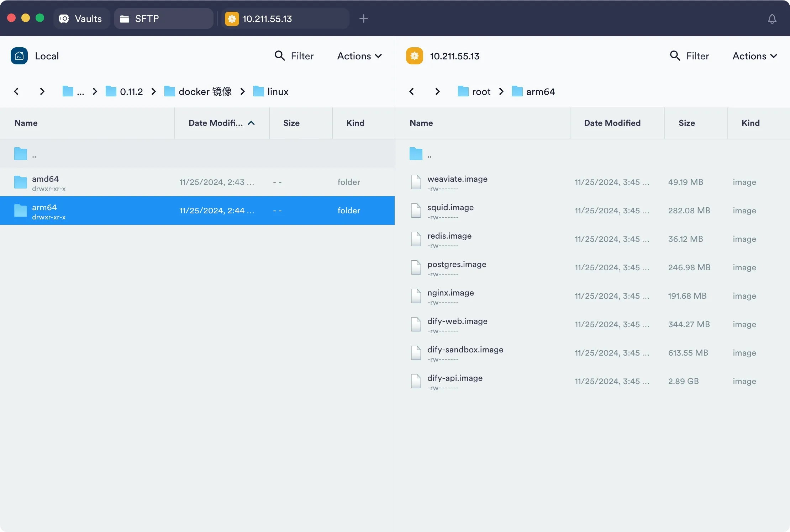This screenshot has width=790, height=532.
Task: Sort remote files by Size column
Action: (686, 123)
